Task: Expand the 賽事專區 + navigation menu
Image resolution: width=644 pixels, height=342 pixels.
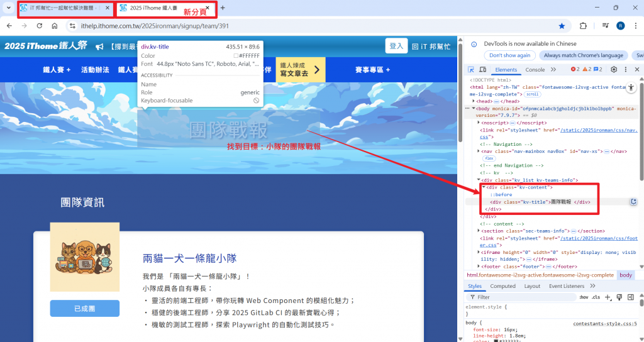Action: pyautogui.click(x=372, y=70)
